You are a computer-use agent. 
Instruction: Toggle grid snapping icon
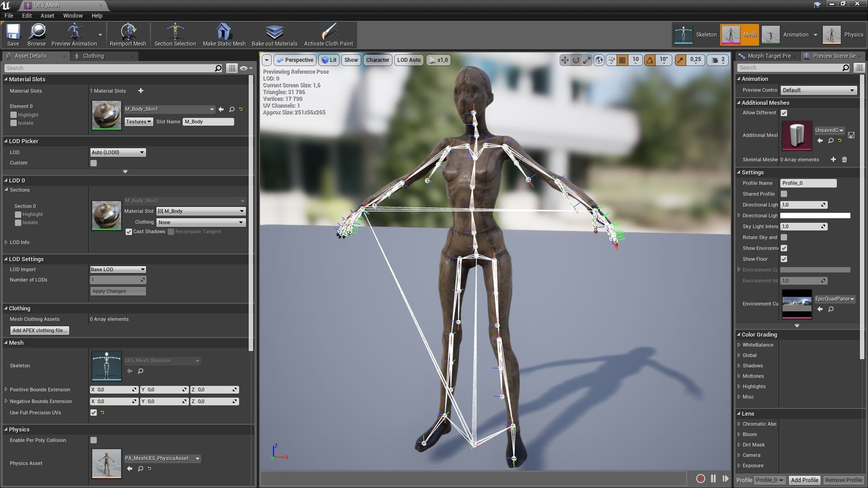623,60
